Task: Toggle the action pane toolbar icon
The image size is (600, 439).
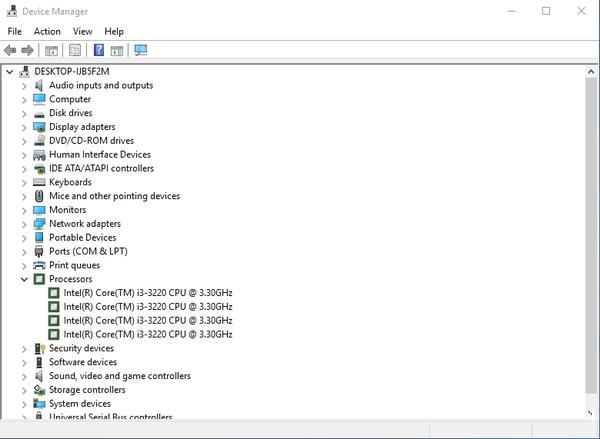Action: 117,50
